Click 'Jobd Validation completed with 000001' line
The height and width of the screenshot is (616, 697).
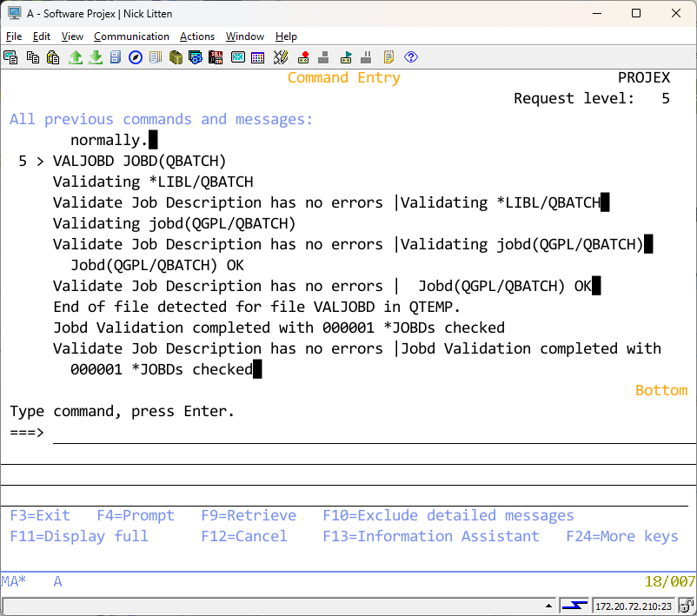coord(279,328)
